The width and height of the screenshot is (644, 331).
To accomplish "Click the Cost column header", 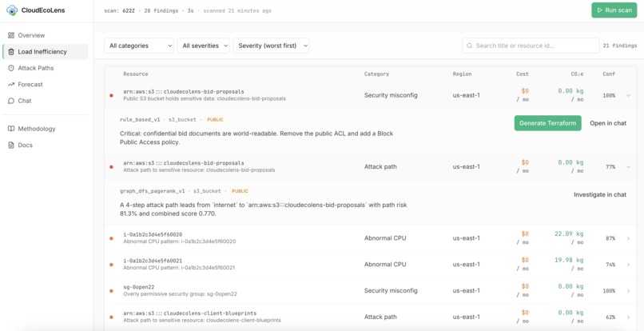I will pyautogui.click(x=523, y=74).
